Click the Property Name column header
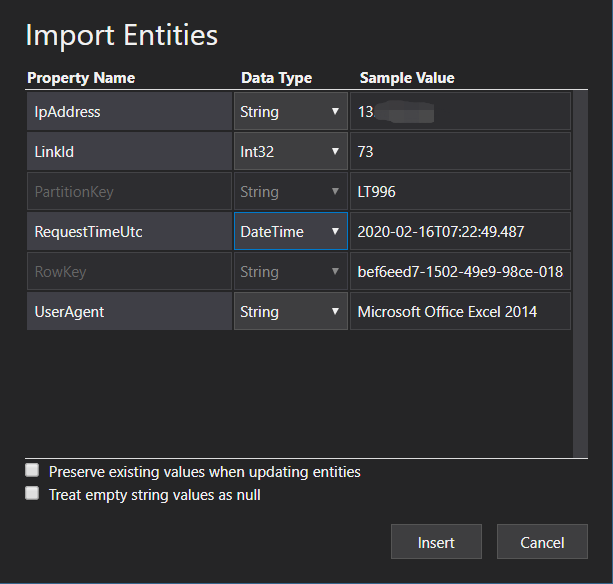The image size is (613, 584). point(81,78)
